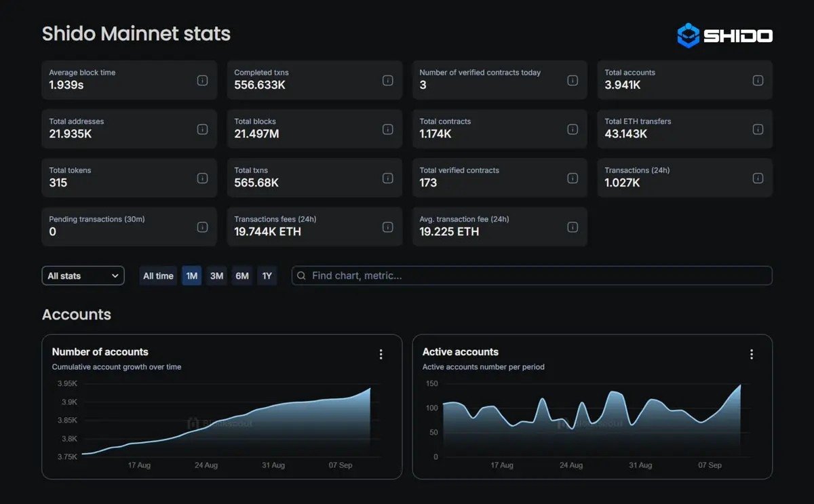Open the All stats dropdown

tap(83, 275)
